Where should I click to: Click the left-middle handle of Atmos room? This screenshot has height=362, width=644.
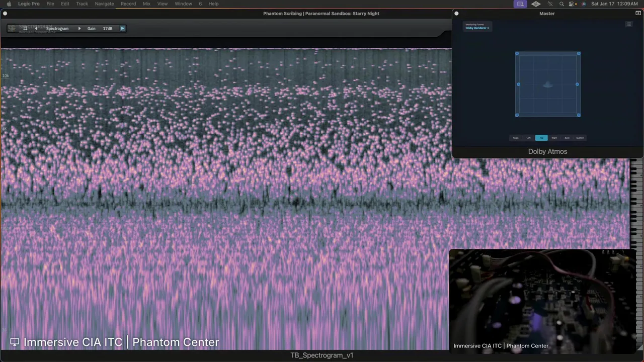(x=518, y=84)
